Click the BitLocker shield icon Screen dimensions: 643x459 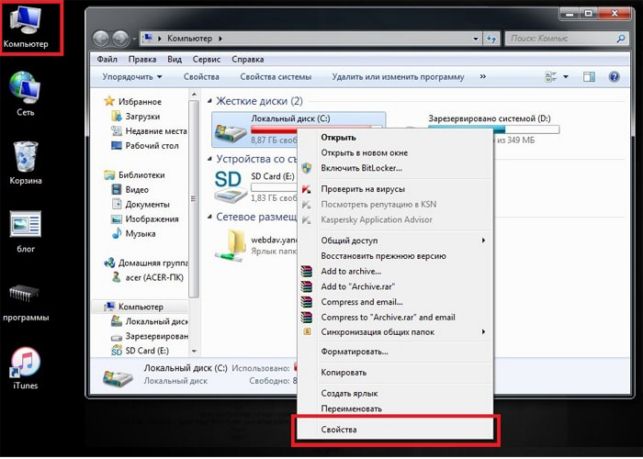pyautogui.click(x=306, y=168)
